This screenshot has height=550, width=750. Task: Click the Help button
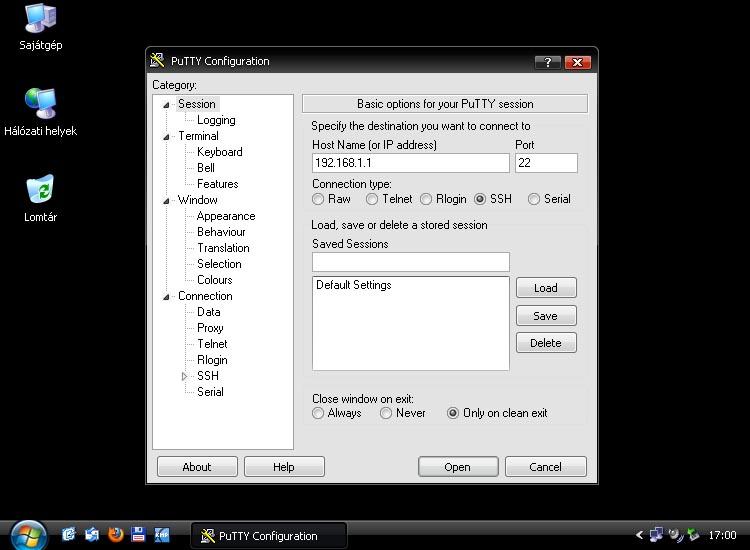tap(284, 467)
